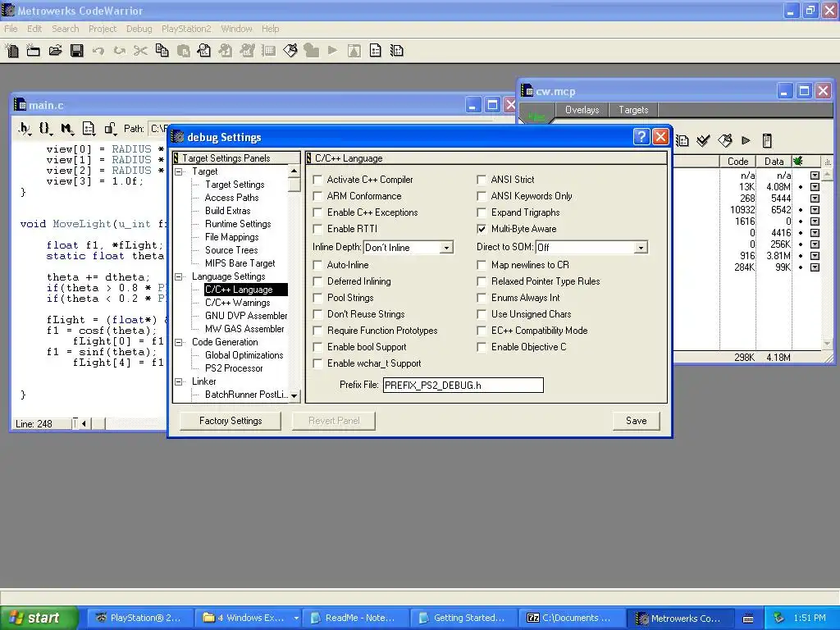Collapse the Code Generation tree node
The width and height of the screenshot is (840, 630).
(x=179, y=342)
